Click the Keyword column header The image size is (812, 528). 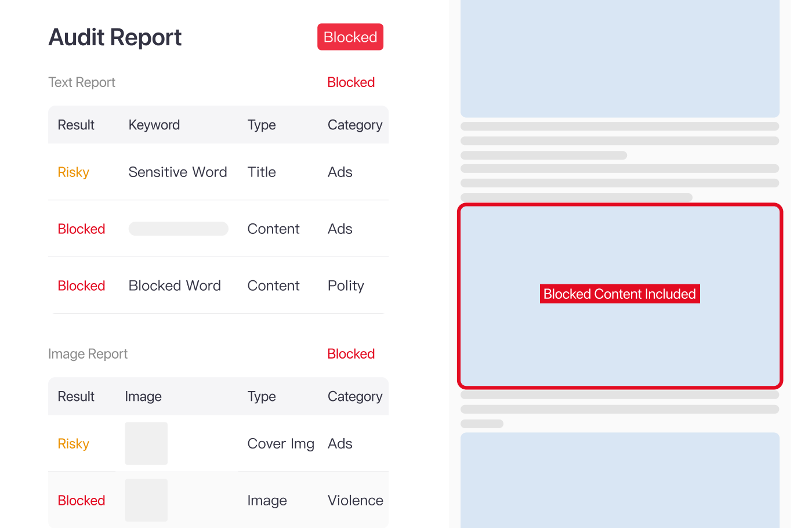154,125
